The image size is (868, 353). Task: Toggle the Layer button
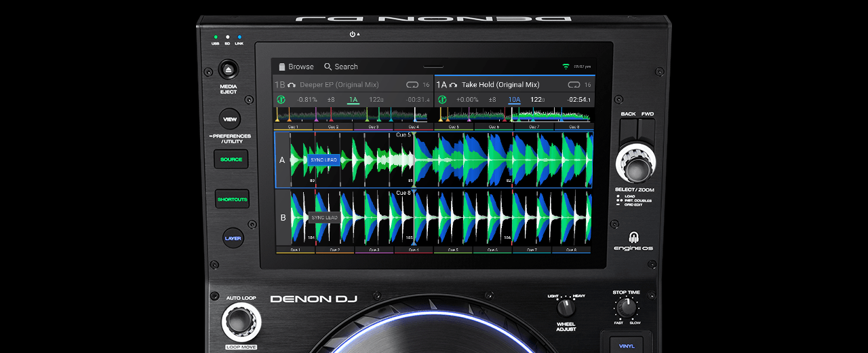click(233, 238)
